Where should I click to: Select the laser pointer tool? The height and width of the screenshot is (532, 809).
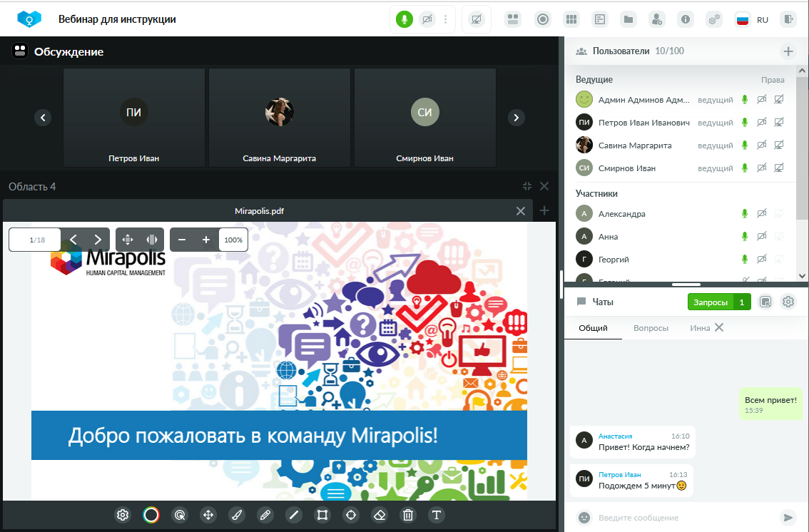click(180, 515)
